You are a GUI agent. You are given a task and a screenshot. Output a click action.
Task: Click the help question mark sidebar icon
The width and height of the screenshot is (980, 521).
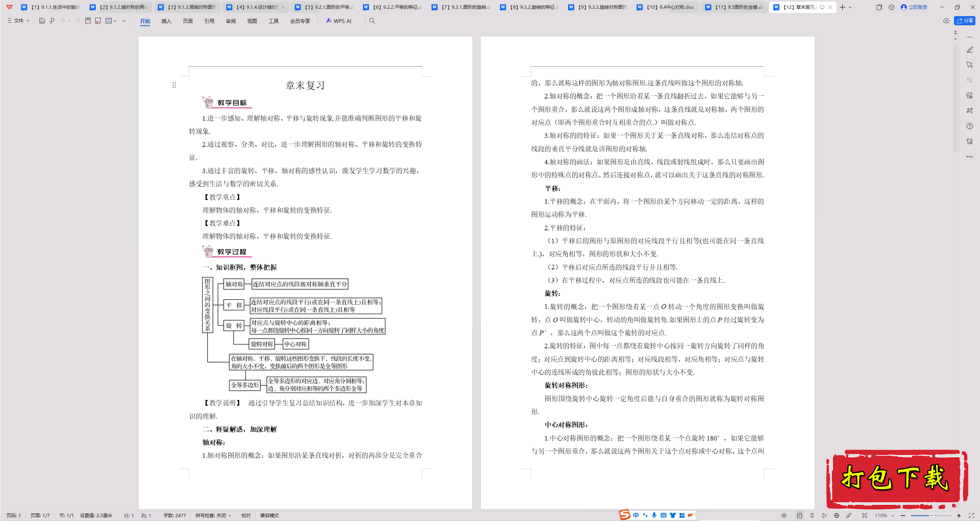pos(970,126)
